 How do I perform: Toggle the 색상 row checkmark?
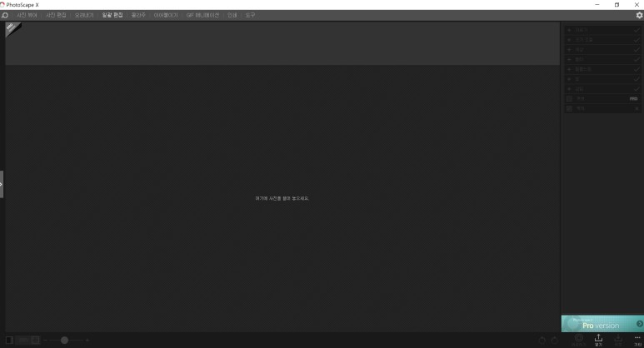tap(637, 50)
